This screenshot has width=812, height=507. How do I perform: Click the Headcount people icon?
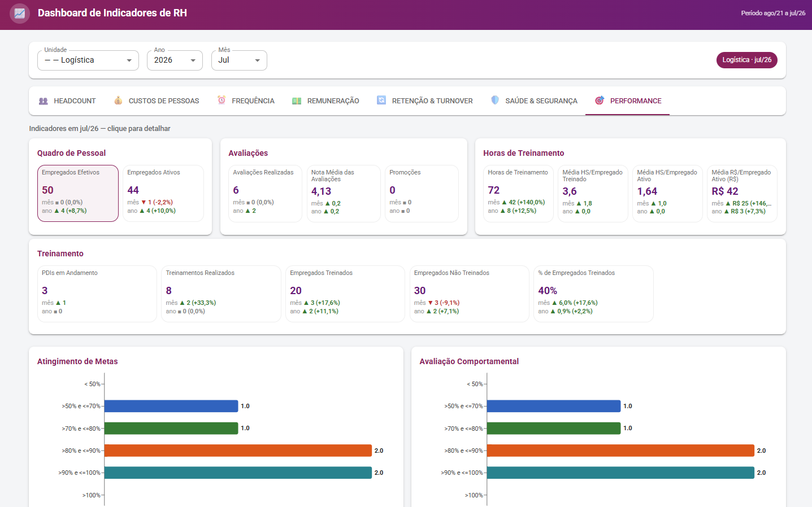click(x=44, y=101)
